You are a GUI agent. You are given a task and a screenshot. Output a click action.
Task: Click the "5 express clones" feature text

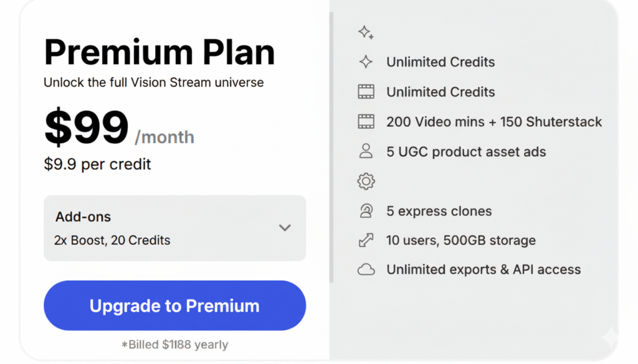439,211
